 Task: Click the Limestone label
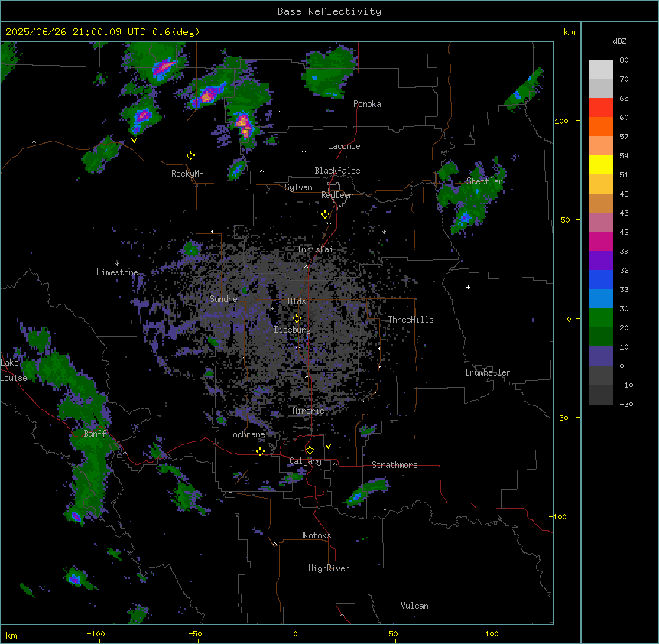tap(117, 272)
